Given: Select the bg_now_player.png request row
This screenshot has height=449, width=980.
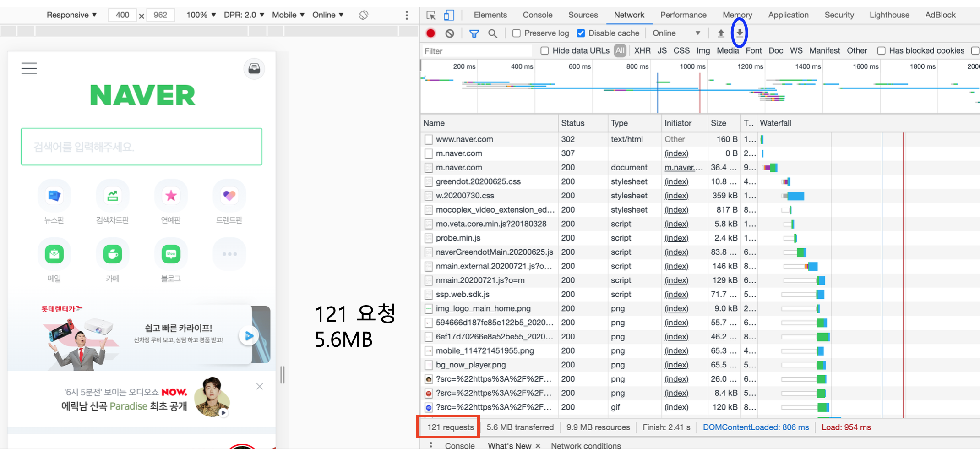Looking at the screenshot, I should [700, 365].
